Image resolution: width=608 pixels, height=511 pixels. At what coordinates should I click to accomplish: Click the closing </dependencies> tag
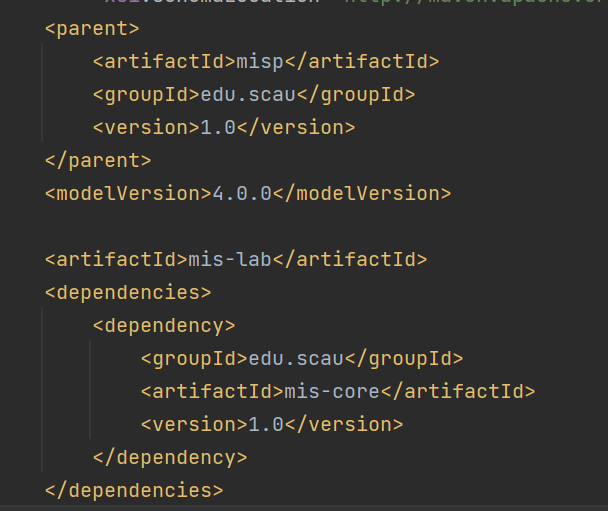click(134, 490)
